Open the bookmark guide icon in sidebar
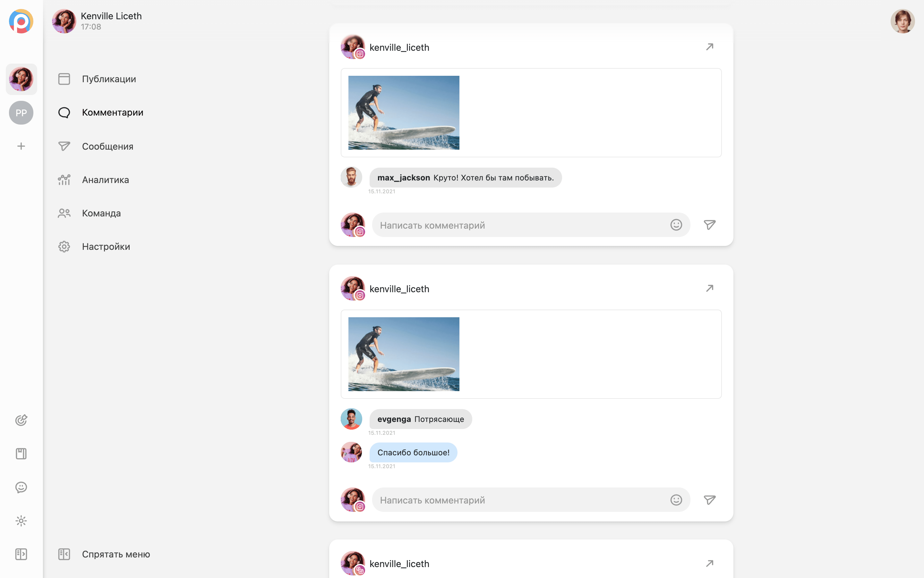This screenshot has width=924, height=578. (x=21, y=454)
